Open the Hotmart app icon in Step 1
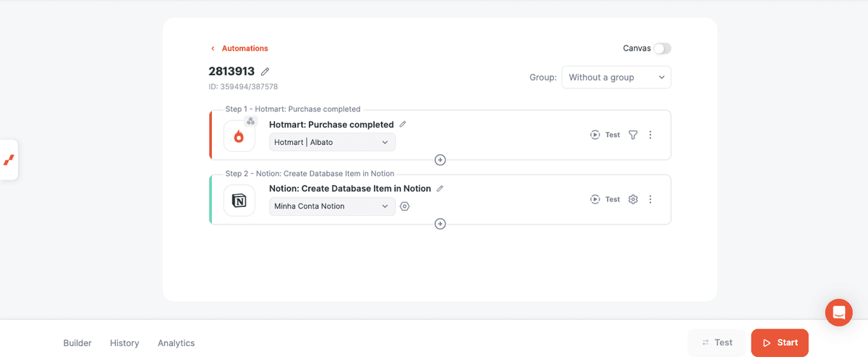Screen dimensions: 868x362 pyautogui.click(x=239, y=136)
